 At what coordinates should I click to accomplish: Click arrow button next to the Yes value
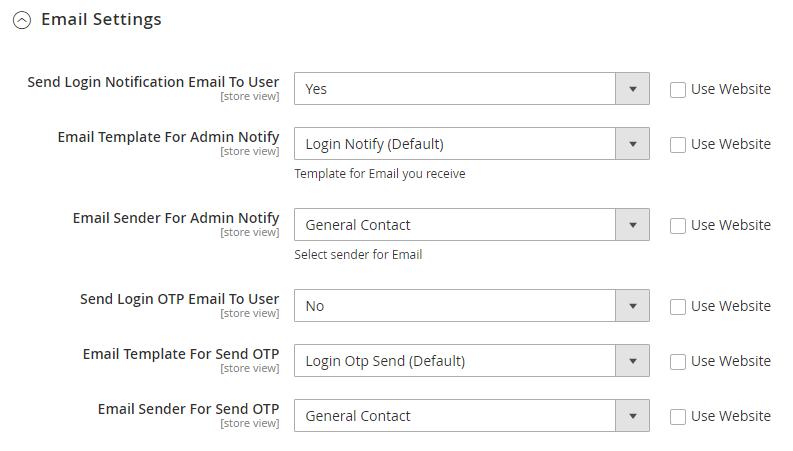click(x=632, y=89)
